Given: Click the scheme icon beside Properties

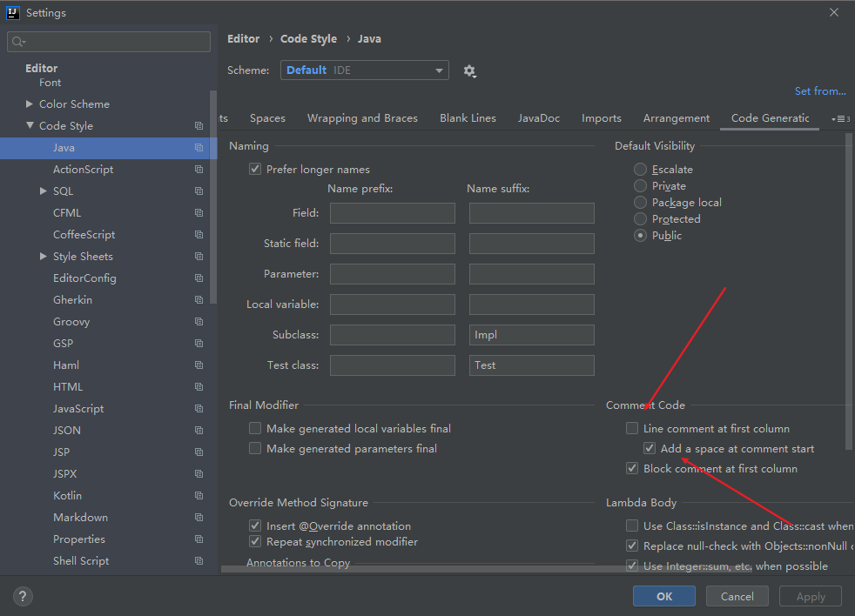Looking at the screenshot, I should 199,539.
